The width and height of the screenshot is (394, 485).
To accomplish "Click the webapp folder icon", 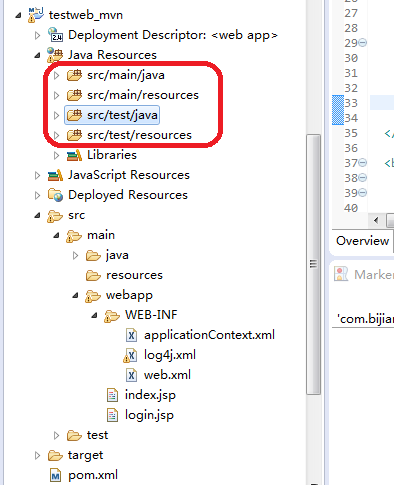I will pos(93,296).
